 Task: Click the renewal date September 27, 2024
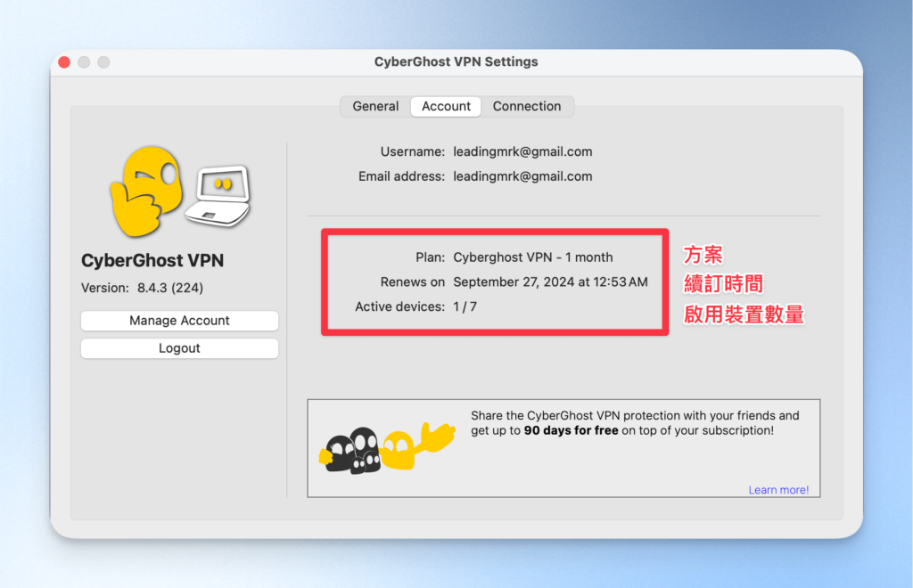point(513,282)
